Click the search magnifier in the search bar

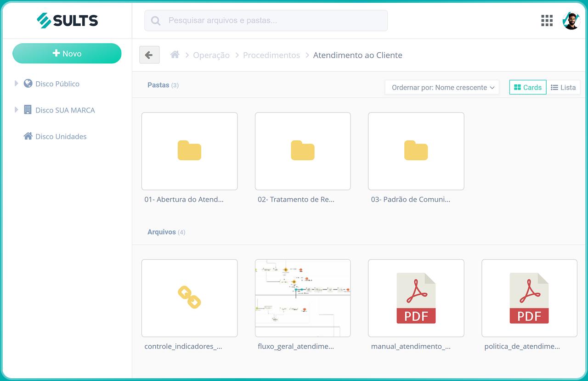[x=155, y=20]
